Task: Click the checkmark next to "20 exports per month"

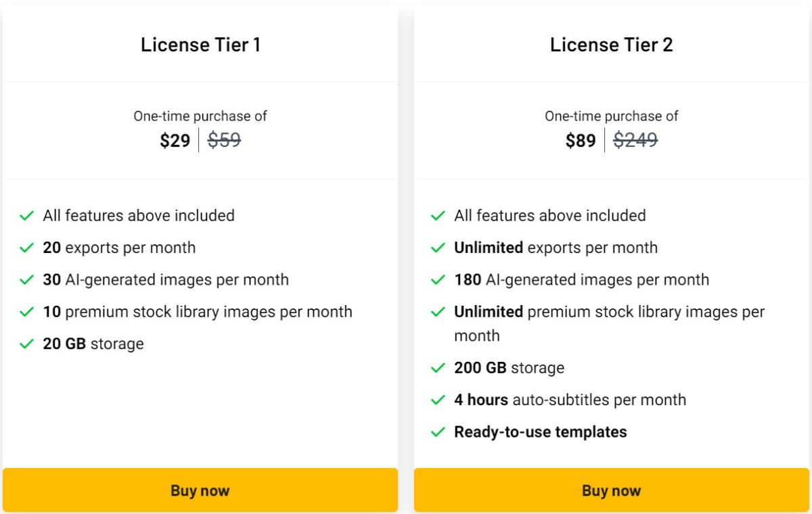Action: tap(26, 248)
